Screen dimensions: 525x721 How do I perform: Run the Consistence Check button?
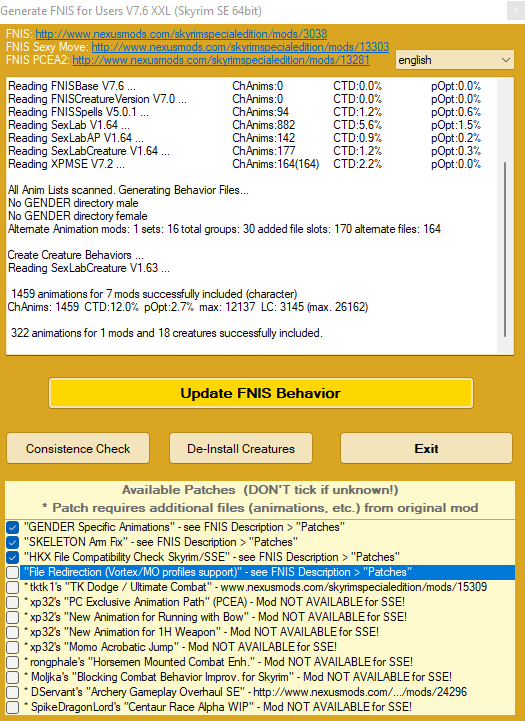click(78, 448)
